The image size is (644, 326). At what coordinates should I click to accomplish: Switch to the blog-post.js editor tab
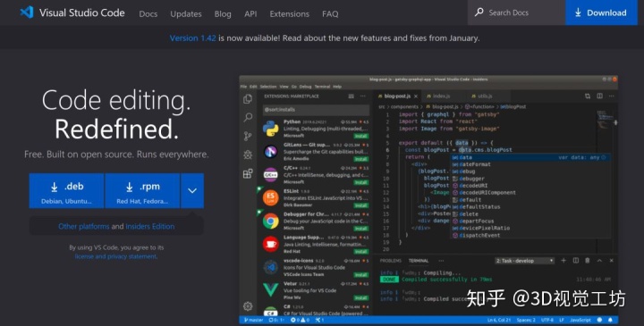tap(397, 96)
